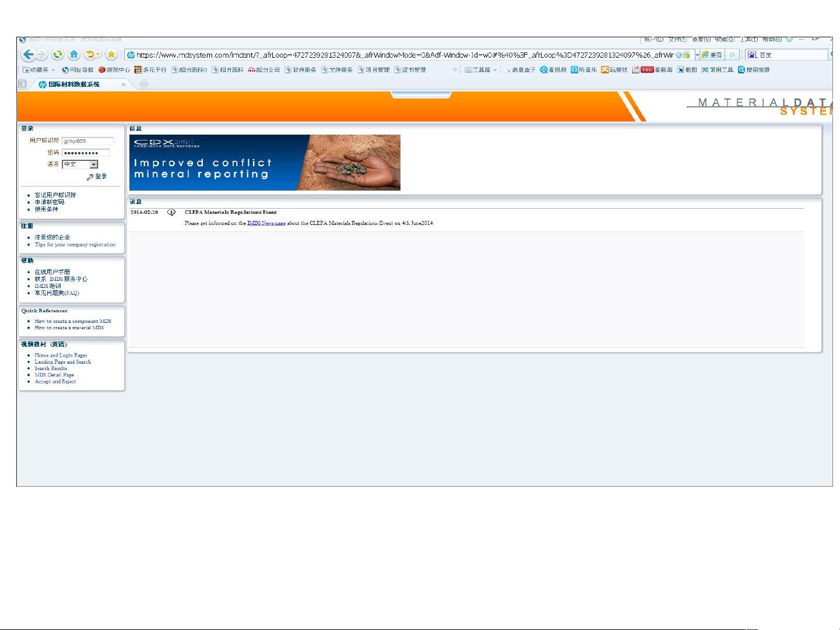Screen dimensions: 840x630
Task: Open a new tab with the plus button
Action: coord(143,84)
